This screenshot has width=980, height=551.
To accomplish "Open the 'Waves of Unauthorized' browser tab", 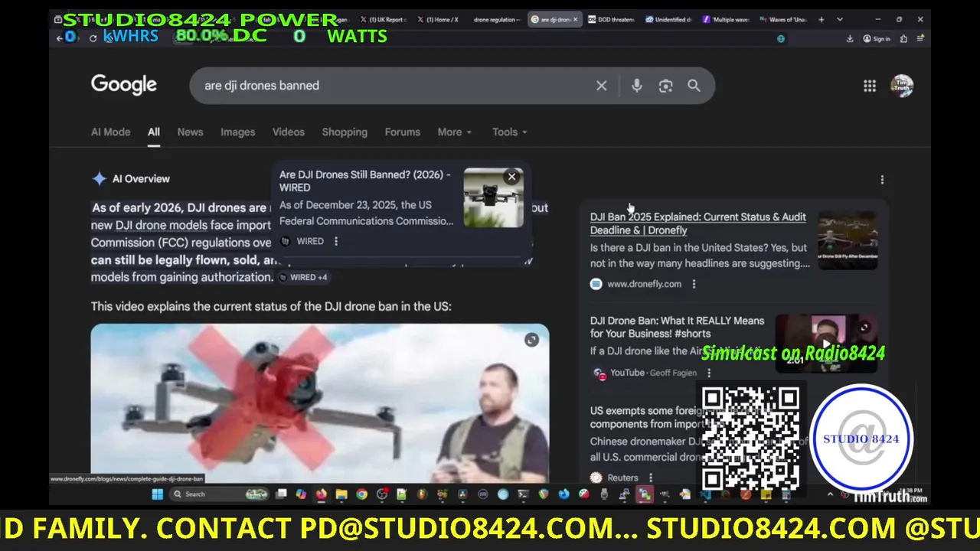I will tap(782, 19).
